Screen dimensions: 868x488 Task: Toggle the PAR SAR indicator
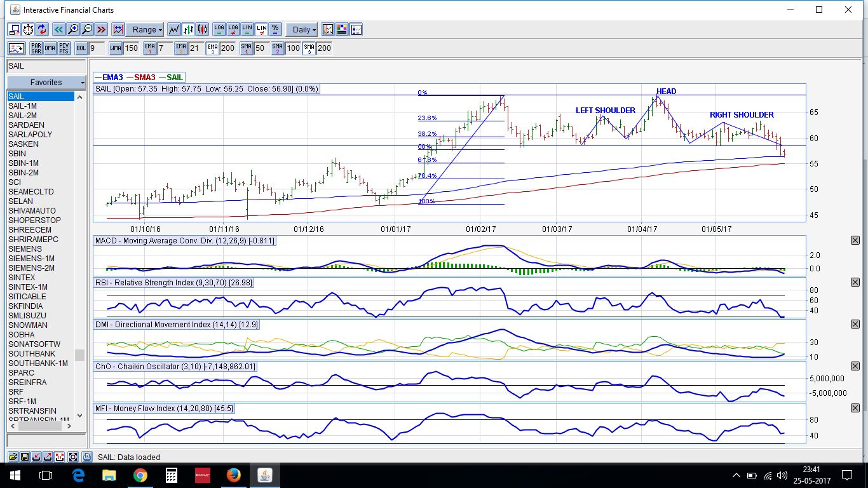point(36,48)
